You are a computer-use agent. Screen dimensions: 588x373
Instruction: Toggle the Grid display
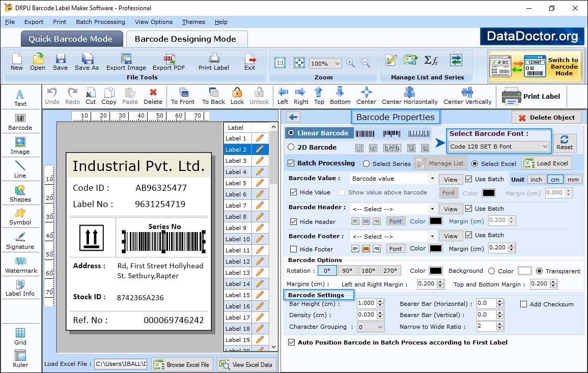point(20,337)
